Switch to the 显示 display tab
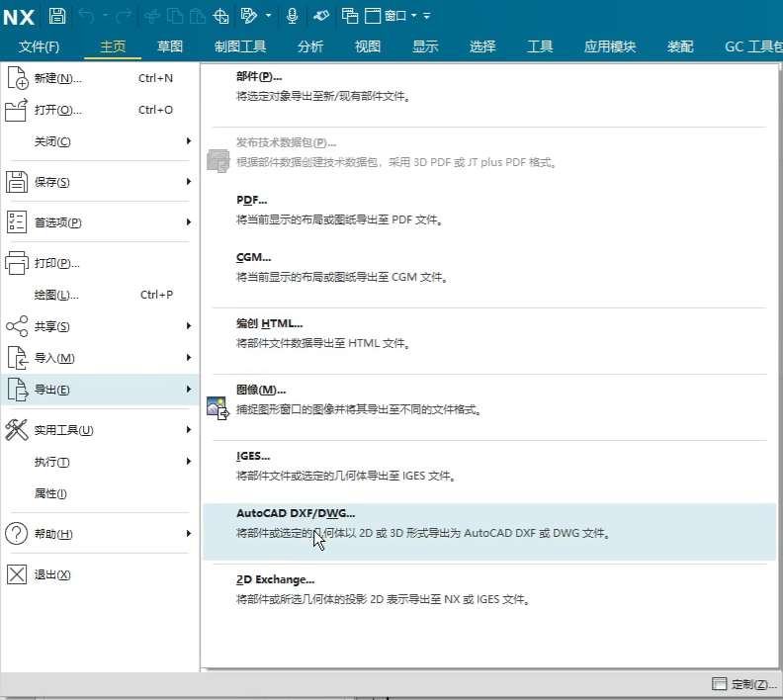The image size is (783, 700). tap(425, 46)
